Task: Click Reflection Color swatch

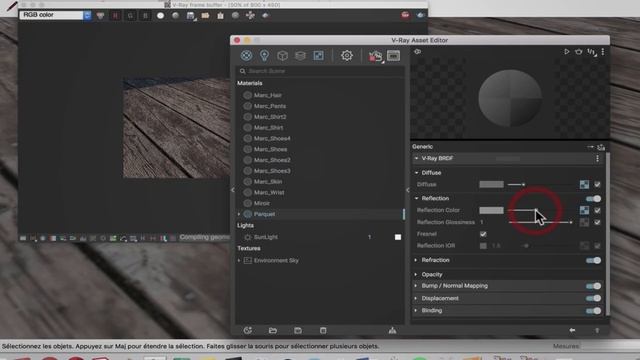Action: click(x=491, y=210)
